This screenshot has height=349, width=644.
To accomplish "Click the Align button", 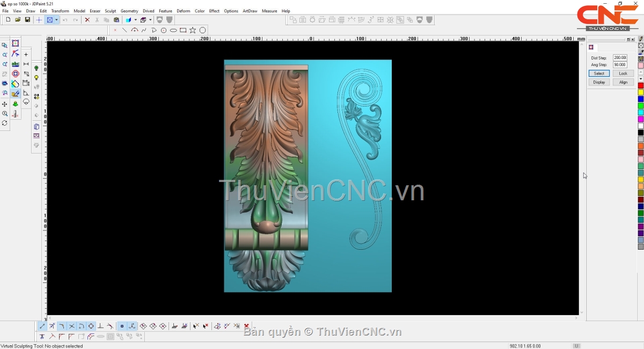I will coord(623,82).
